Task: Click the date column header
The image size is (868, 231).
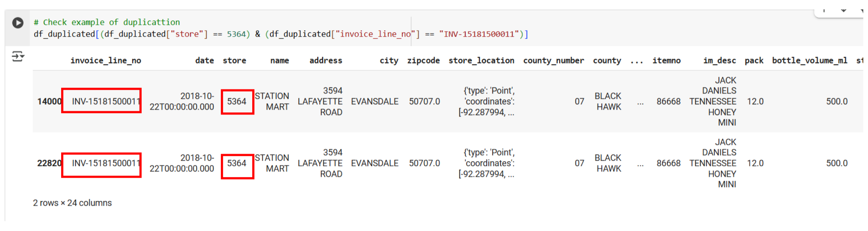Action: pos(204,61)
